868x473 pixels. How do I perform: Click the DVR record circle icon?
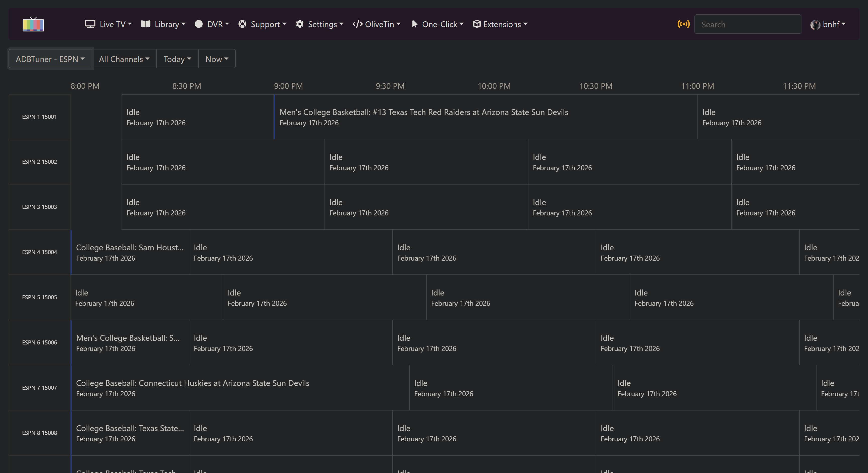pyautogui.click(x=199, y=24)
